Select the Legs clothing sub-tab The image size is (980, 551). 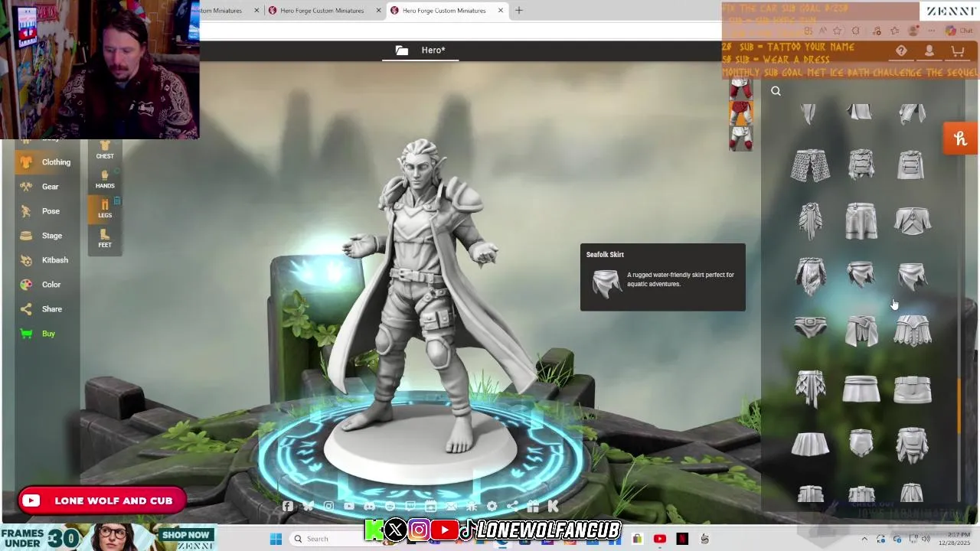(x=105, y=209)
